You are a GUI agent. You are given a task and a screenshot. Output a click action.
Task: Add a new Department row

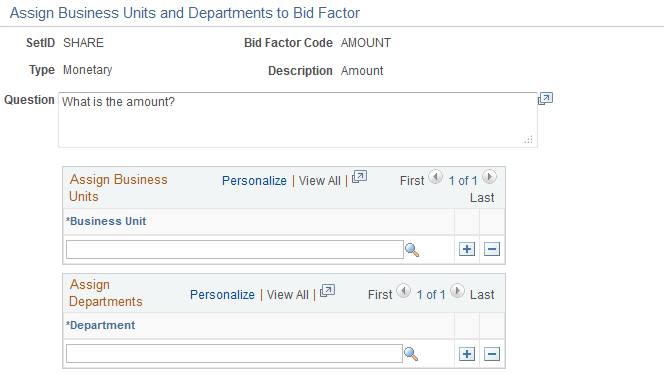[x=467, y=354]
